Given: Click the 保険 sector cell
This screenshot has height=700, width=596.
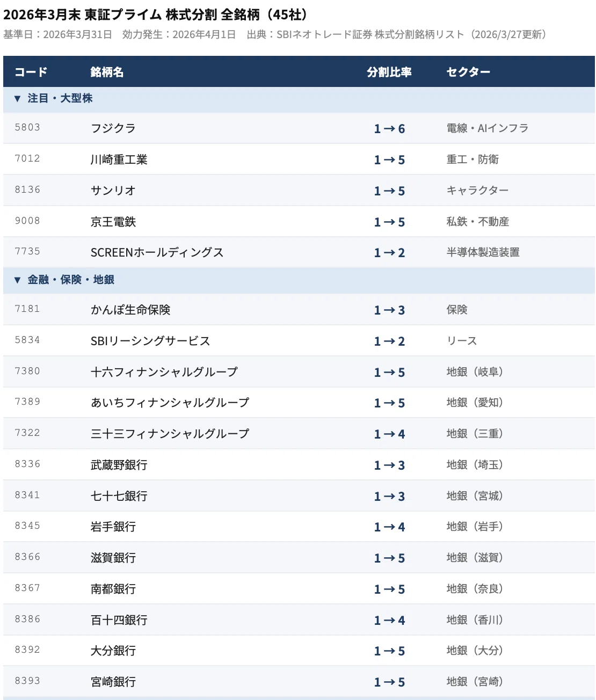Looking at the screenshot, I should click(457, 310).
